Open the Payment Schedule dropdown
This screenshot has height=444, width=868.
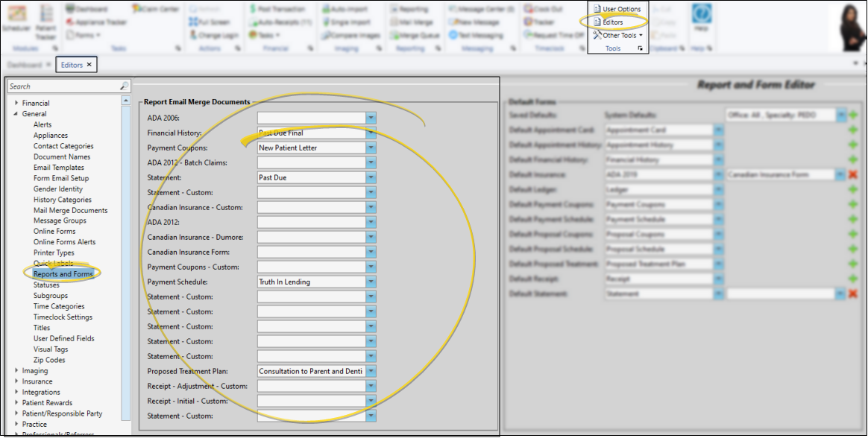[x=371, y=282]
